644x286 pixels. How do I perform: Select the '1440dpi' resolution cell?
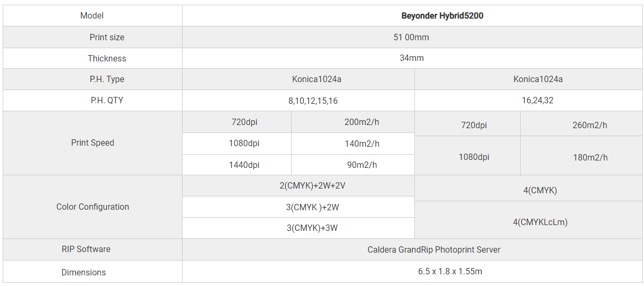(237, 165)
